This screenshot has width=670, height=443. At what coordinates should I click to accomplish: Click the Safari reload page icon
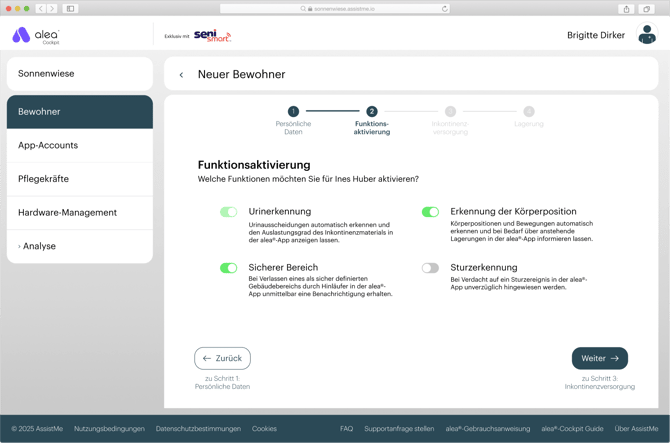(x=444, y=9)
